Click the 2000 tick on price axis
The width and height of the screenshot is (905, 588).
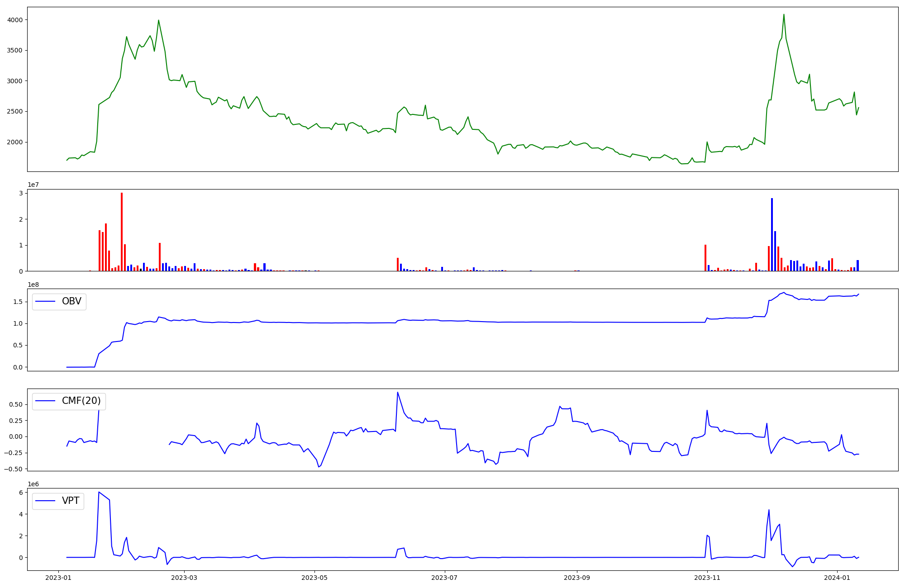coord(15,142)
